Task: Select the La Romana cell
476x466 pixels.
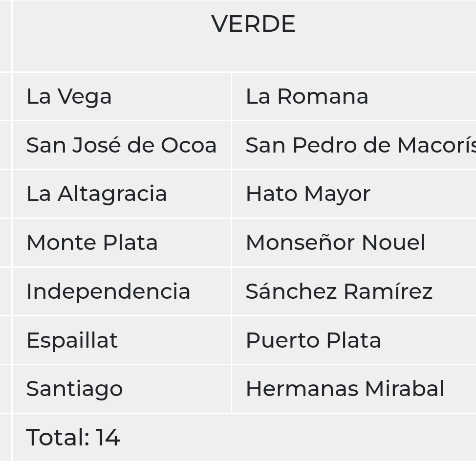Action: (x=354, y=97)
